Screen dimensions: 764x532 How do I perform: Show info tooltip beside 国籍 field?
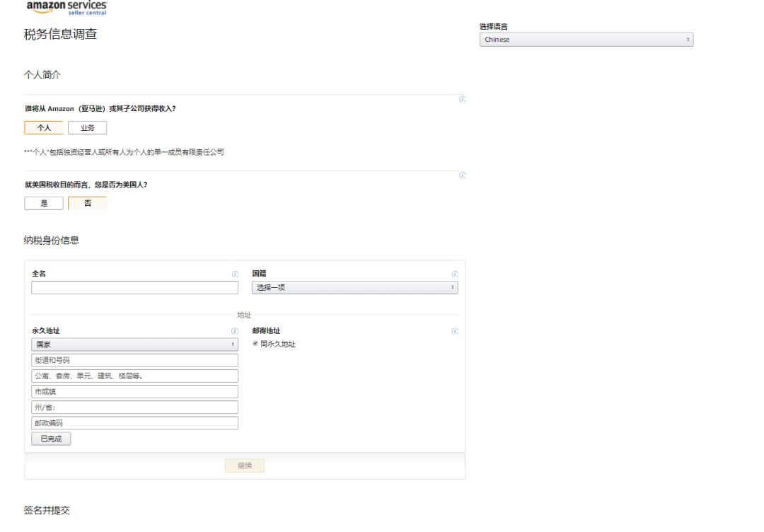455,274
